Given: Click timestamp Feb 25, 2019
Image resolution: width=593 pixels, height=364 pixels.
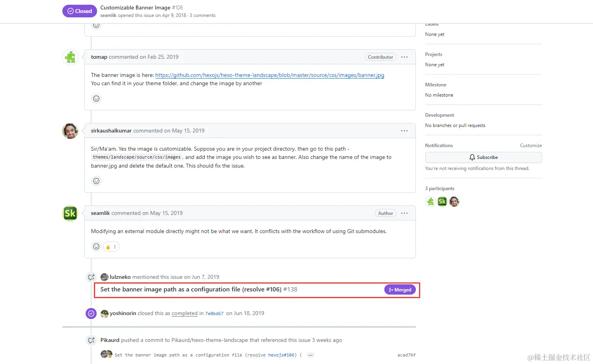Looking at the screenshot, I should tap(163, 57).
